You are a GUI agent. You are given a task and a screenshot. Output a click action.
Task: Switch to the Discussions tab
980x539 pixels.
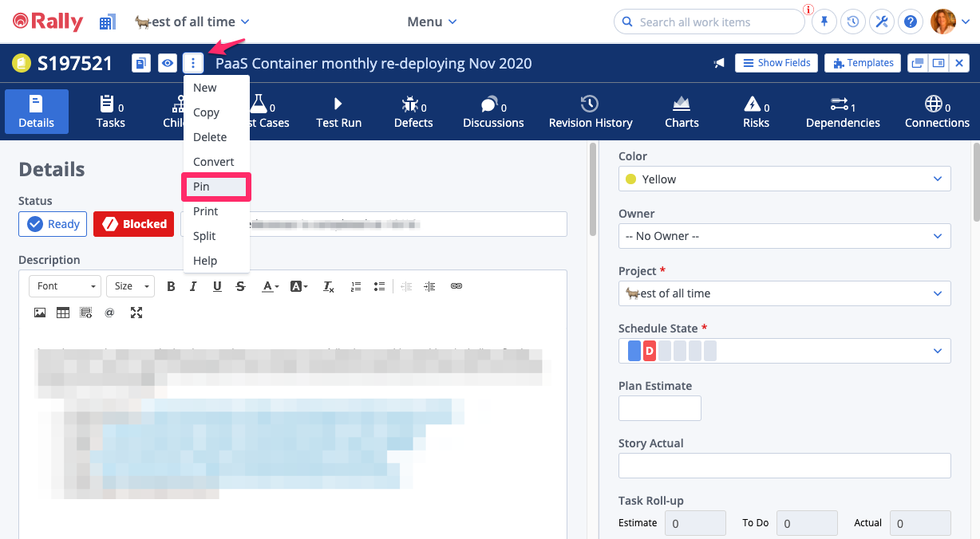[x=492, y=112]
